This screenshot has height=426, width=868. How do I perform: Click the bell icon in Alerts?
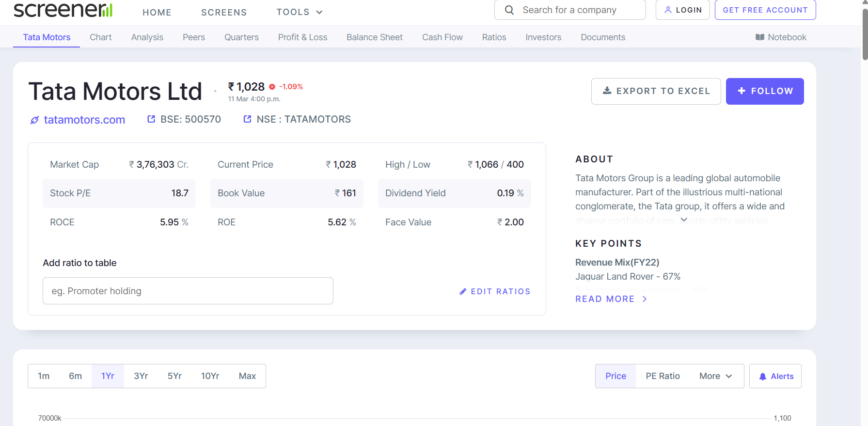[x=763, y=377]
